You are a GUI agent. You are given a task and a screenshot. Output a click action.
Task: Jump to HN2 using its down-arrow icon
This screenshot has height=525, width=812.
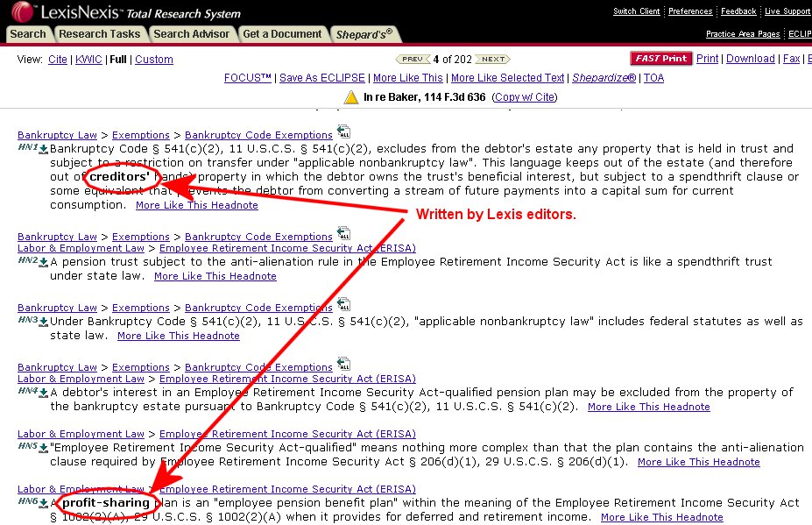[44, 263]
